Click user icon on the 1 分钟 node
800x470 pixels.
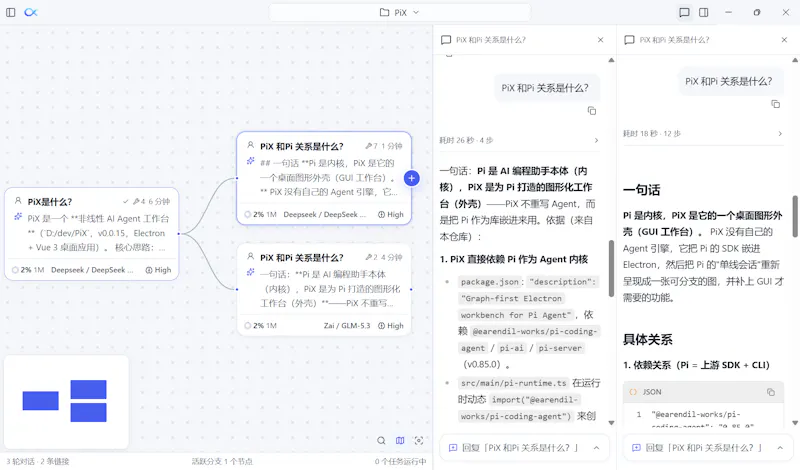[251, 145]
